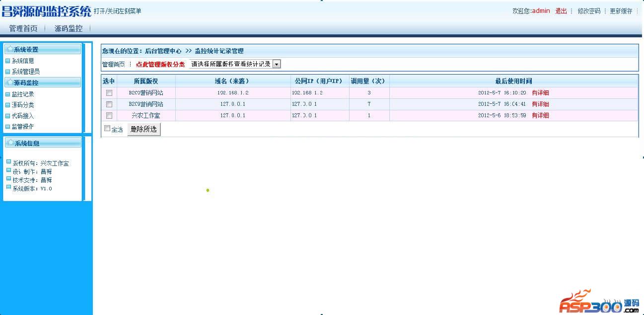Click the red 点此管理版权分类 link
This screenshot has width=644, height=315.
(x=160, y=65)
